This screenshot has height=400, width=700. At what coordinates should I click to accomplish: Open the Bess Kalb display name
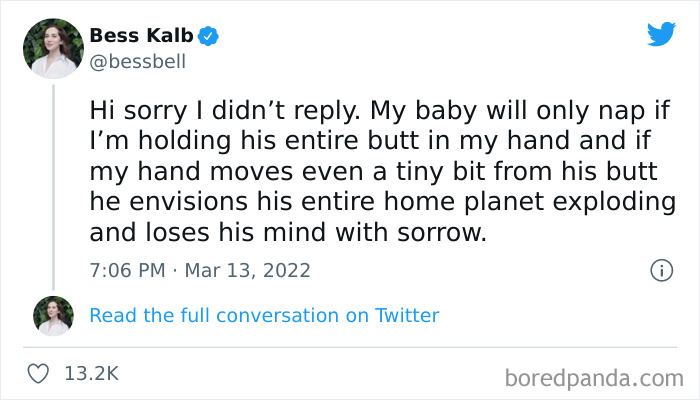[x=142, y=36]
